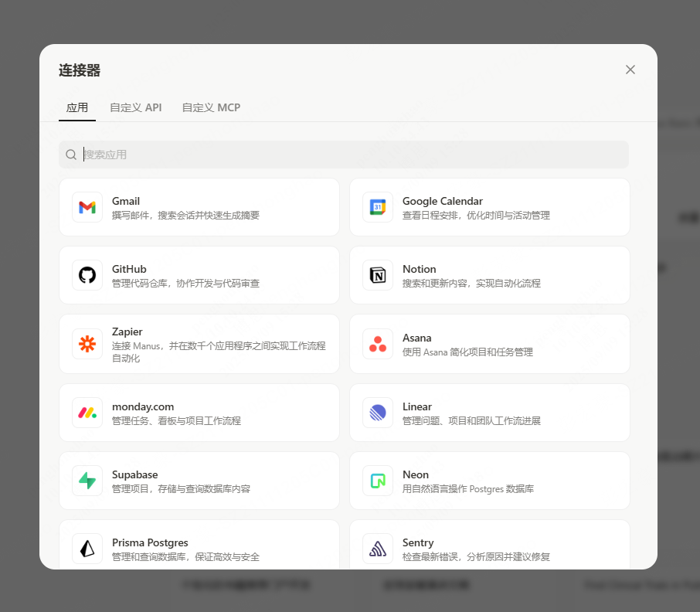
Task: Click description 使用 Asana 简化项目和任务管理
Action: tap(467, 352)
